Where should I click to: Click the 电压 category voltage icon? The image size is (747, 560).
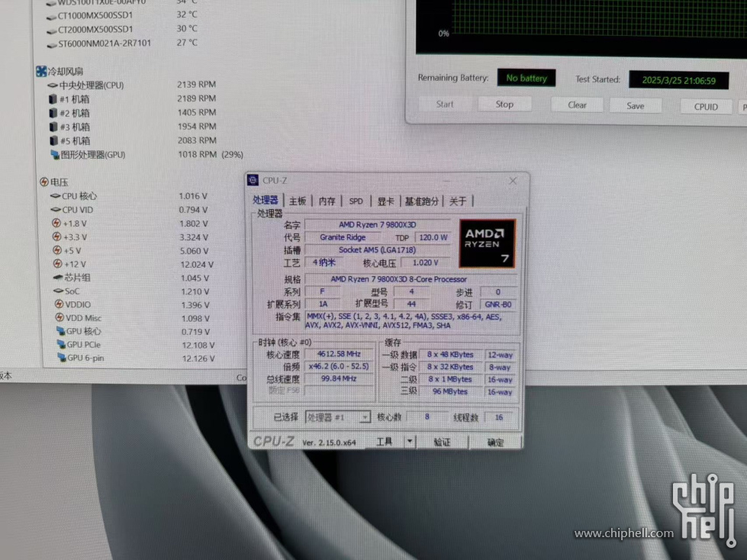point(43,182)
